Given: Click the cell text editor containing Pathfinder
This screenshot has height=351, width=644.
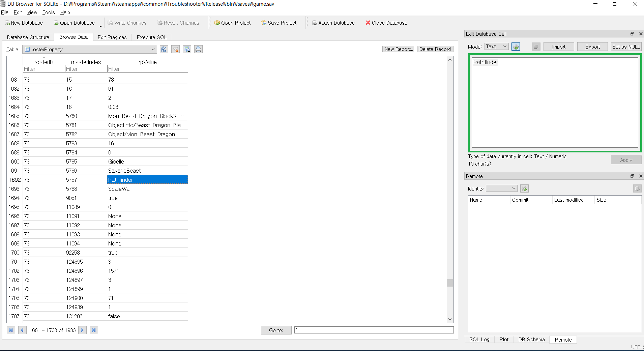Looking at the screenshot, I should (x=555, y=103).
